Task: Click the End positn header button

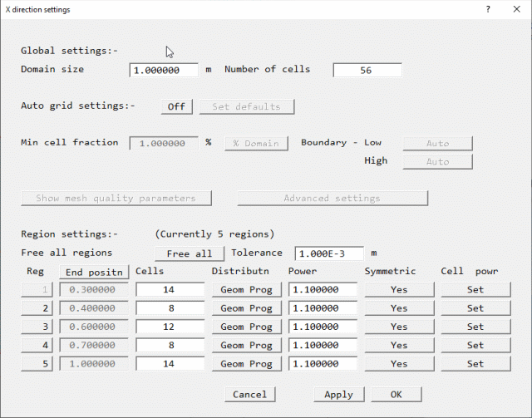Action: click(x=92, y=272)
